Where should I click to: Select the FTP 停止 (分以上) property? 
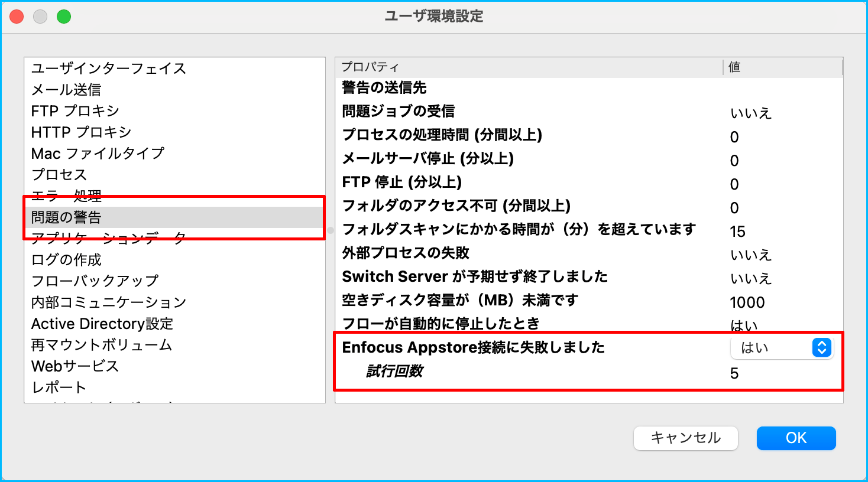pos(402,182)
